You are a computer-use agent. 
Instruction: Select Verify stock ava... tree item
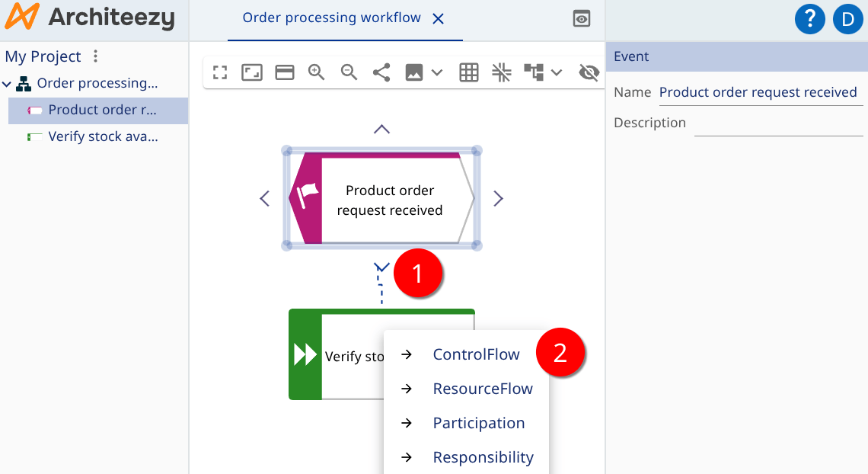click(x=103, y=137)
